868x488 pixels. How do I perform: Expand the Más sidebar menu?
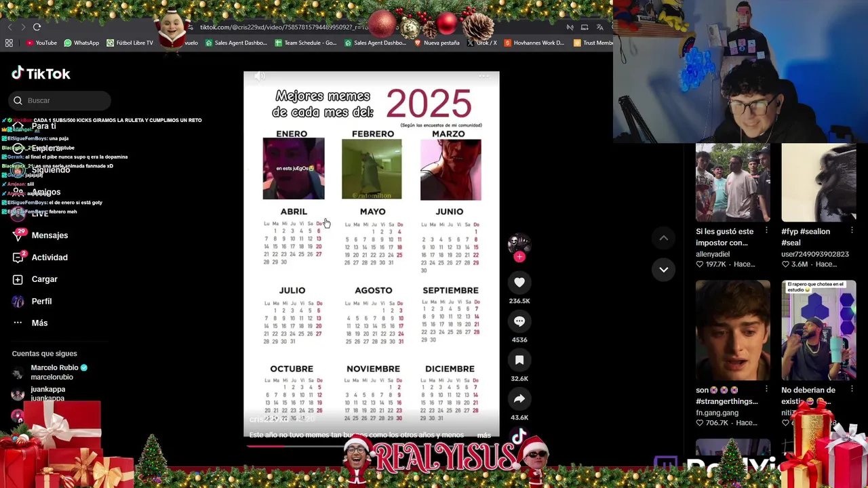pyautogui.click(x=31, y=323)
